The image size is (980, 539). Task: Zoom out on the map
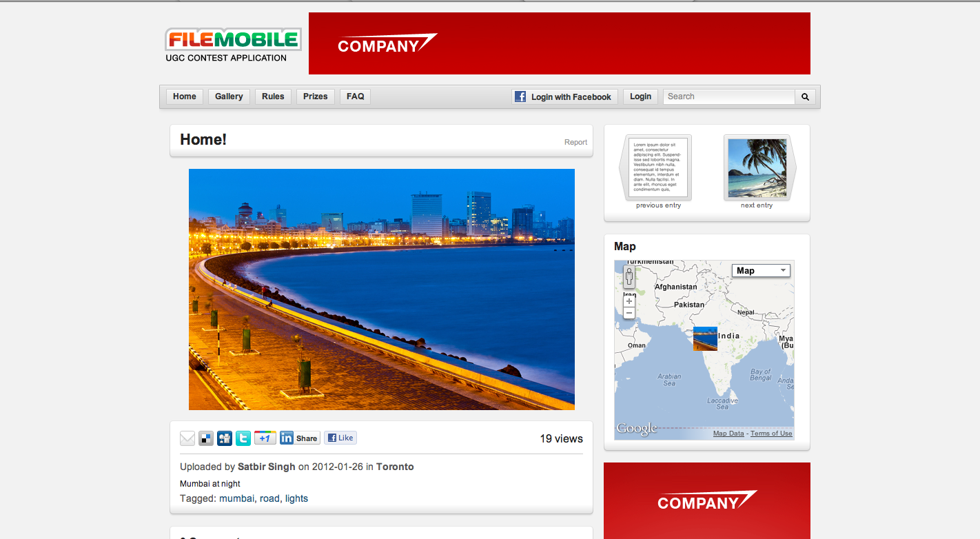point(629,313)
